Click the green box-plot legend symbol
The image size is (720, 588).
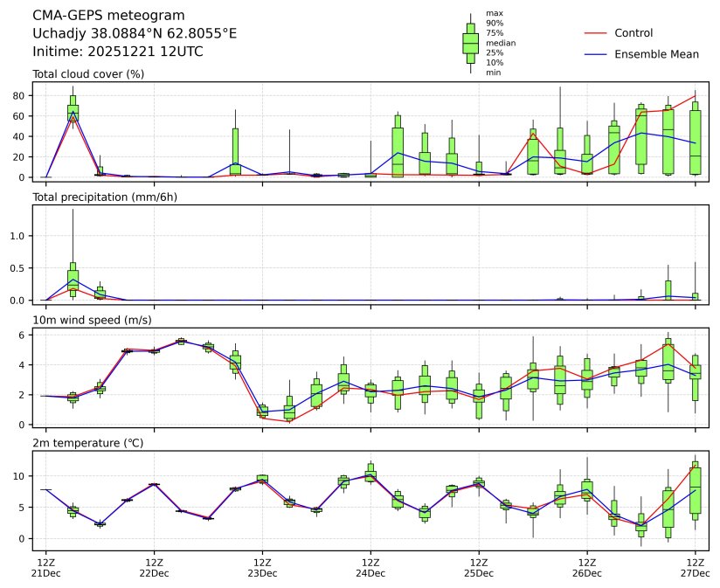470,43
